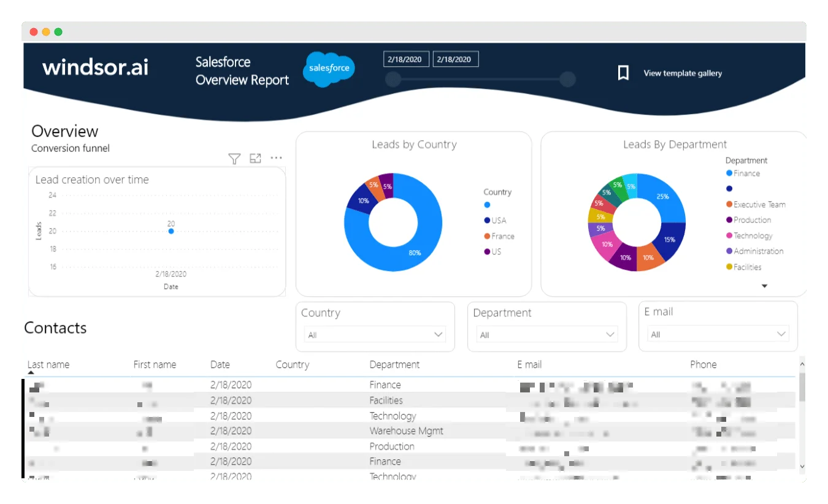The width and height of the screenshot is (828, 504).
Task: Open more options ellipsis above lead chart
Action: (x=276, y=158)
